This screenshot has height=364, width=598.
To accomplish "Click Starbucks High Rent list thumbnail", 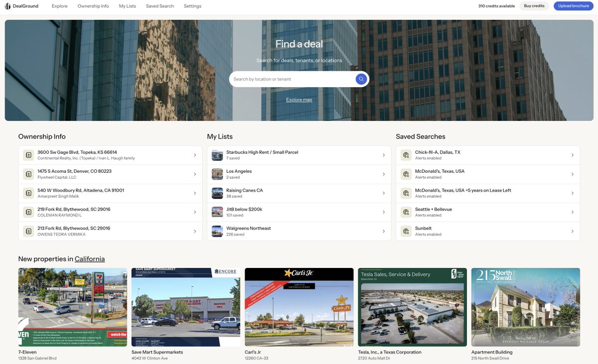I will [217, 155].
